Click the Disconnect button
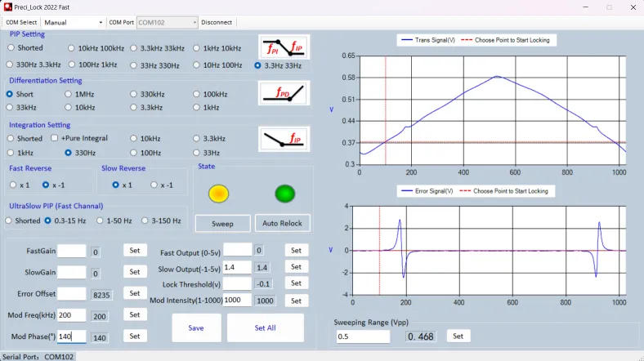This screenshot has width=644, height=361. [217, 22]
